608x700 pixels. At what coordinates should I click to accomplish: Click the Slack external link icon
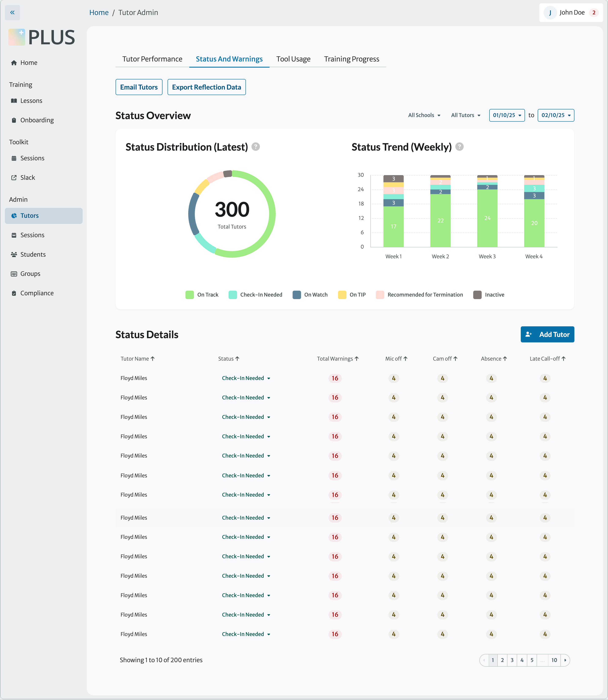coord(14,178)
